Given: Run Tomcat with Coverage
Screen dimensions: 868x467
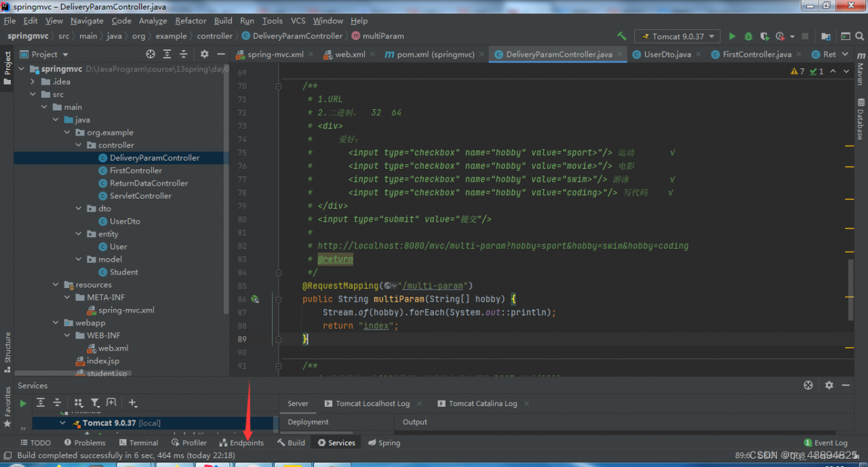Looking at the screenshot, I should [764, 35].
